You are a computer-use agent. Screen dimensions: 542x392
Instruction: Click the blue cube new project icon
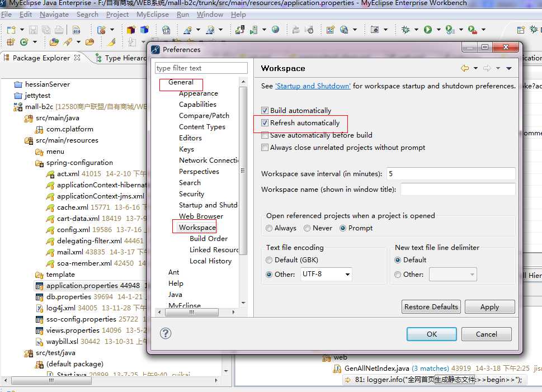coord(144,30)
